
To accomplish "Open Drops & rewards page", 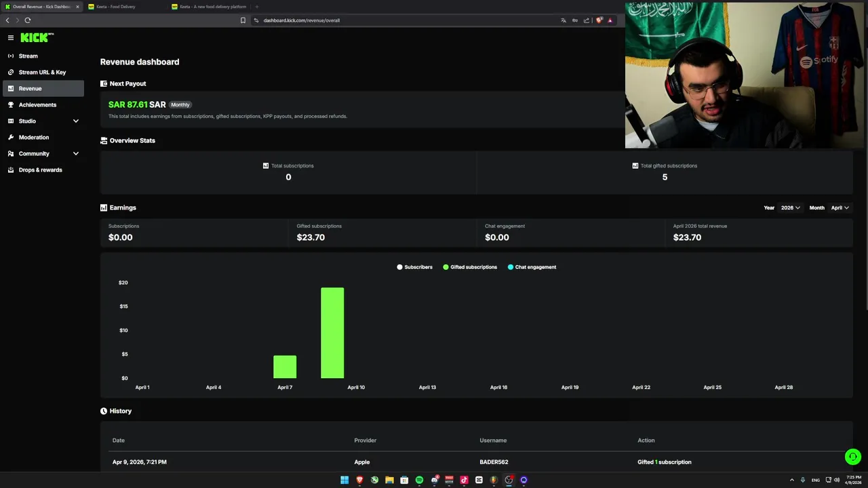I will pyautogui.click(x=43, y=169).
